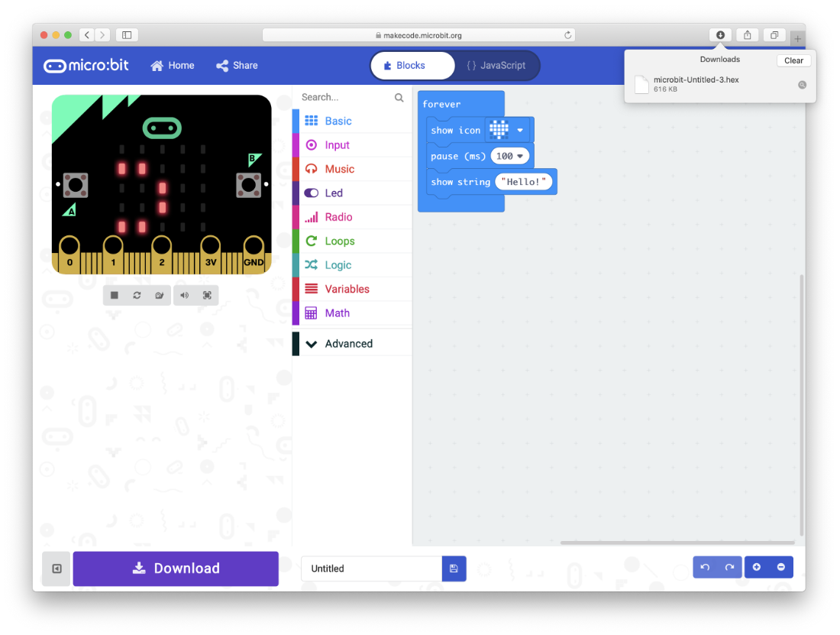
Task: Select the pause (ms) block label
Action: [458, 157]
